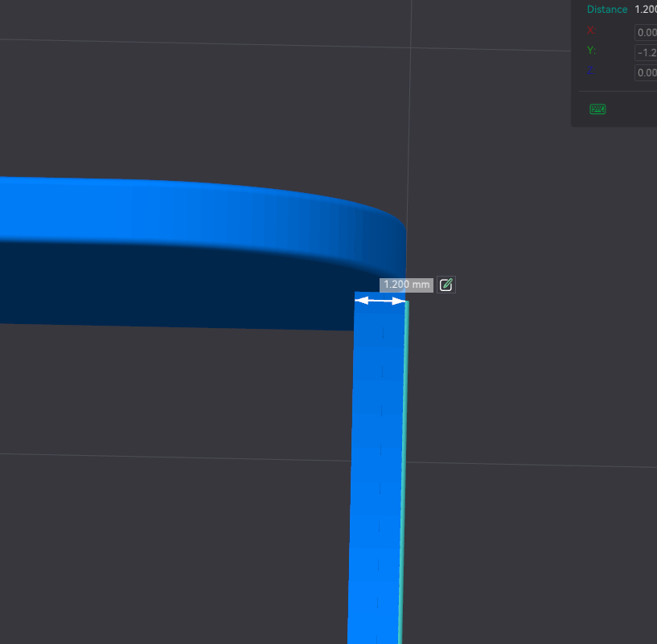Click the blue Z: axis label
Image resolution: width=657 pixels, height=644 pixels.
(x=590, y=71)
